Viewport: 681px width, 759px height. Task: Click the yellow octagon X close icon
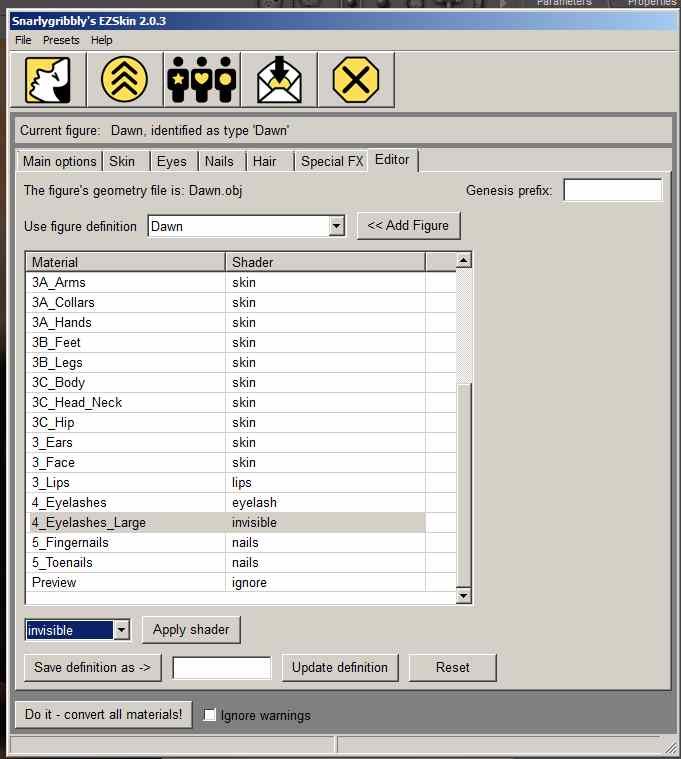[356, 80]
